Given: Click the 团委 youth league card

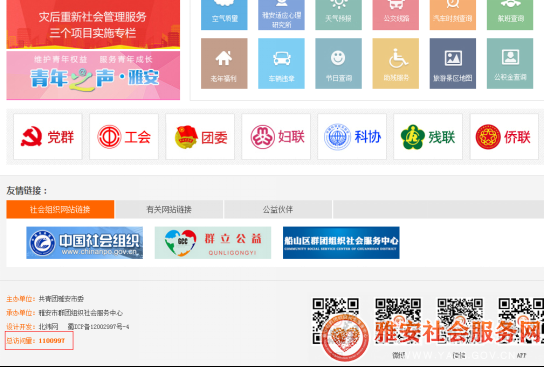Looking at the screenshot, I should tap(200, 137).
